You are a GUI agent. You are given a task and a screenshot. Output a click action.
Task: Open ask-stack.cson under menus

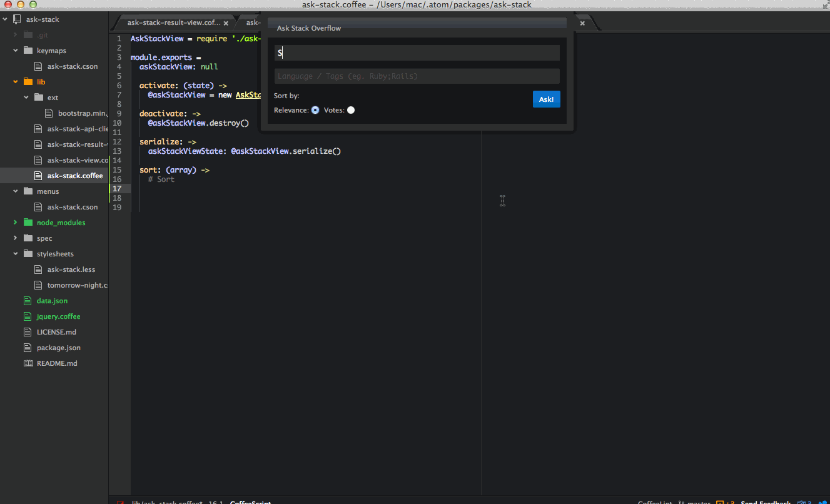[x=73, y=207]
